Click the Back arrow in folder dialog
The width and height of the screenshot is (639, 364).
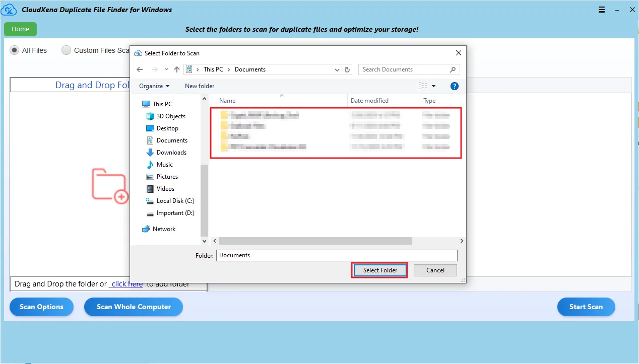point(140,69)
